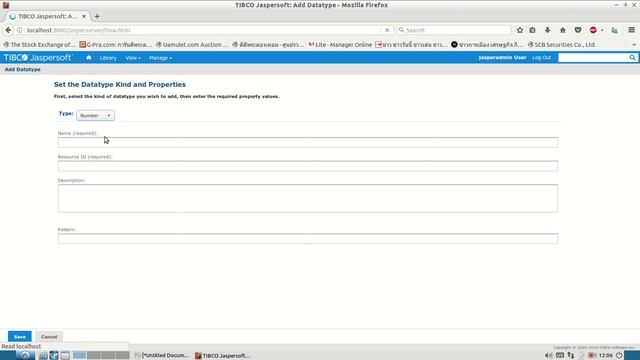Close the TIBCO Jaspersoft browser tab
Viewport: 640px width, 360px height.
pyautogui.click(x=84, y=16)
